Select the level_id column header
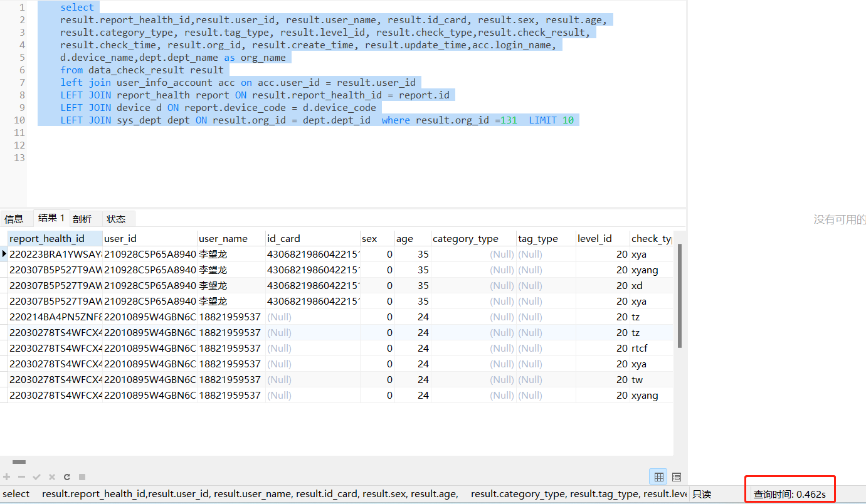The height and width of the screenshot is (504, 866). (603, 238)
